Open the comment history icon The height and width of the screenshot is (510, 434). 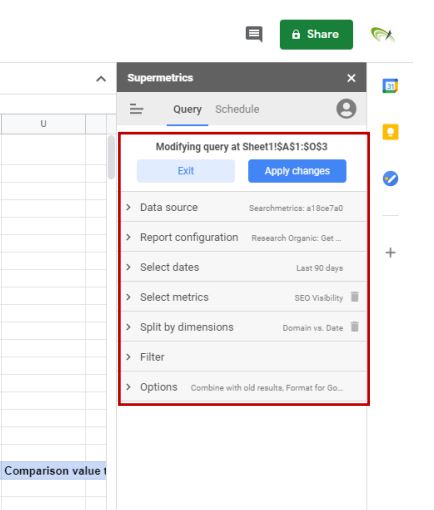coord(254,34)
